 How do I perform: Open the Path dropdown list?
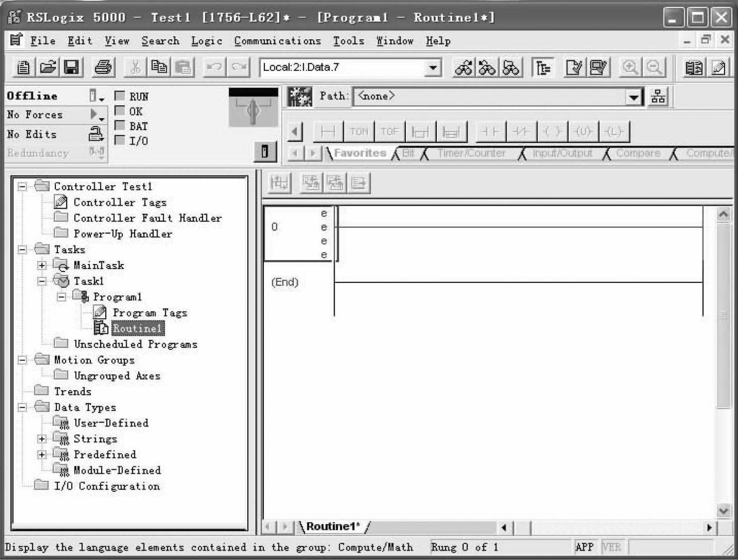pos(633,97)
